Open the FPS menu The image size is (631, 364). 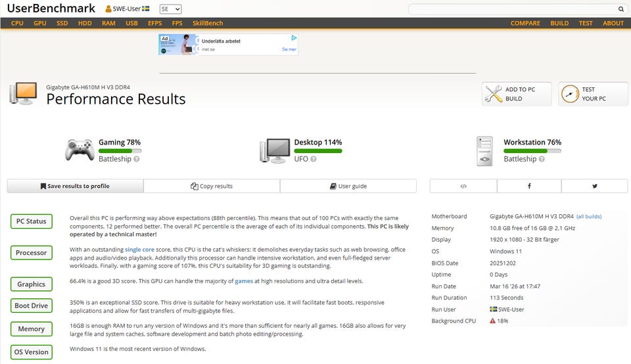tap(177, 24)
